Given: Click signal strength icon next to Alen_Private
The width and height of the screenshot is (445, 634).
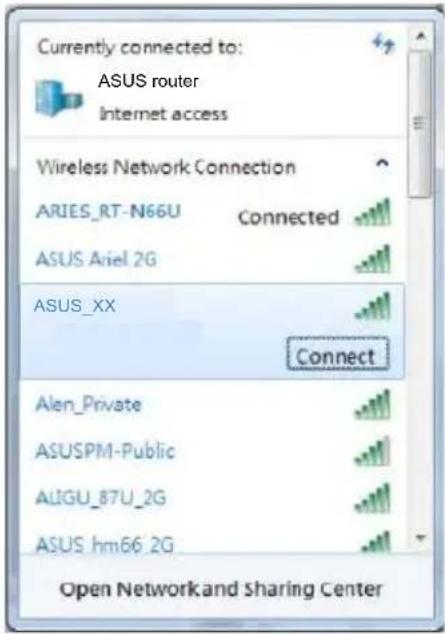Looking at the screenshot, I should click(x=373, y=404).
